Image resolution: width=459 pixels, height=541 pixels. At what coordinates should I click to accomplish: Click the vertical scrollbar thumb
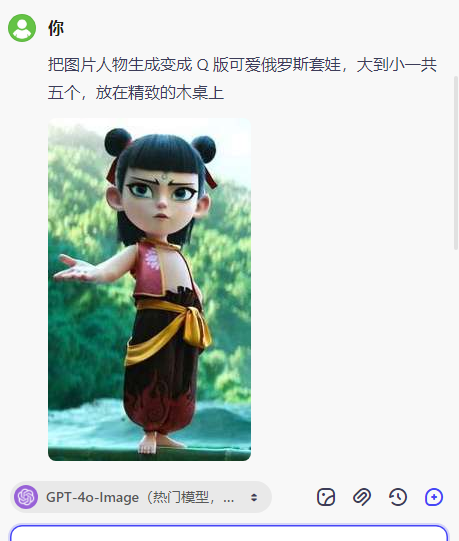[x=456, y=162]
